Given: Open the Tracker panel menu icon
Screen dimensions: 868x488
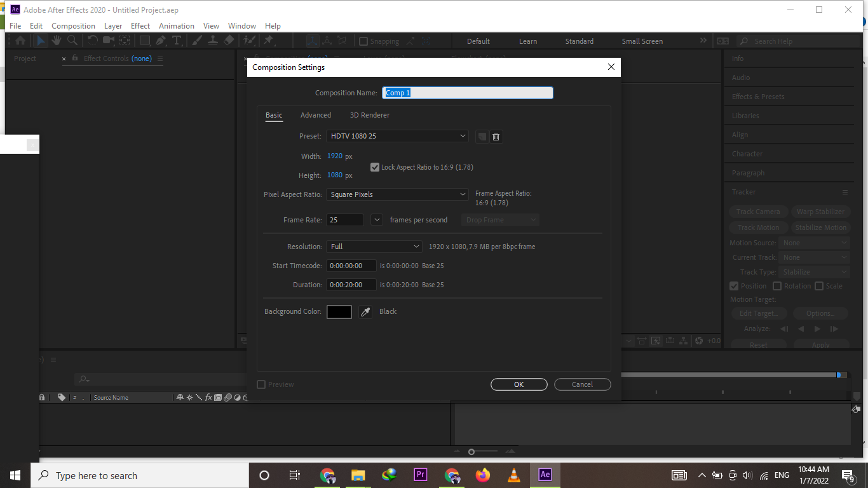Looking at the screenshot, I should (845, 192).
